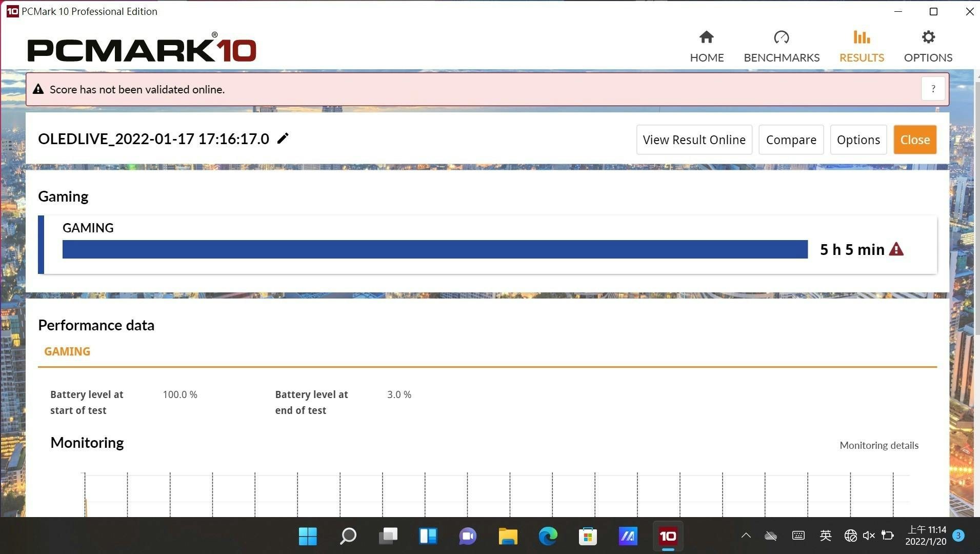Click the 5 h 5 min result
The height and width of the screenshot is (554, 980).
tap(852, 249)
